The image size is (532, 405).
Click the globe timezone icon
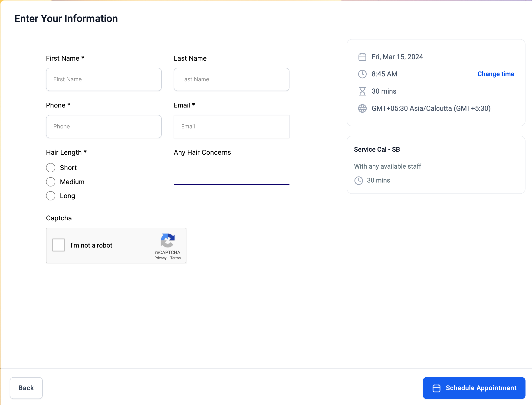(362, 108)
